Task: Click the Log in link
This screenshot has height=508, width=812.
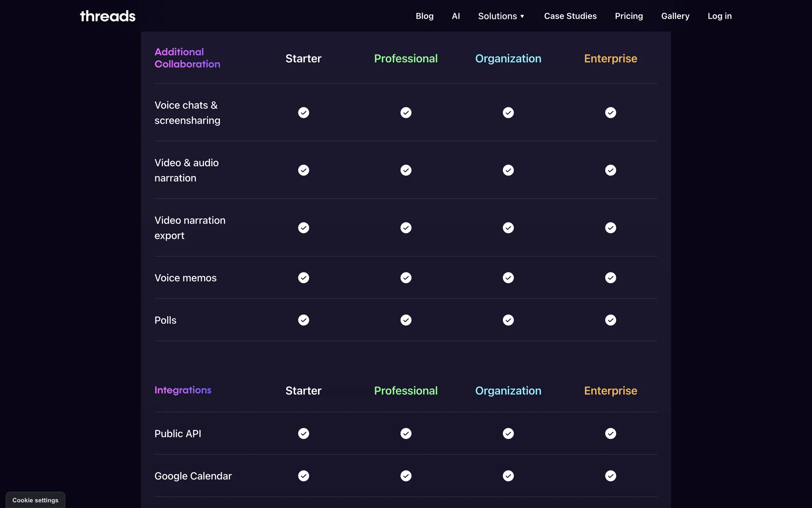Action: point(719,16)
